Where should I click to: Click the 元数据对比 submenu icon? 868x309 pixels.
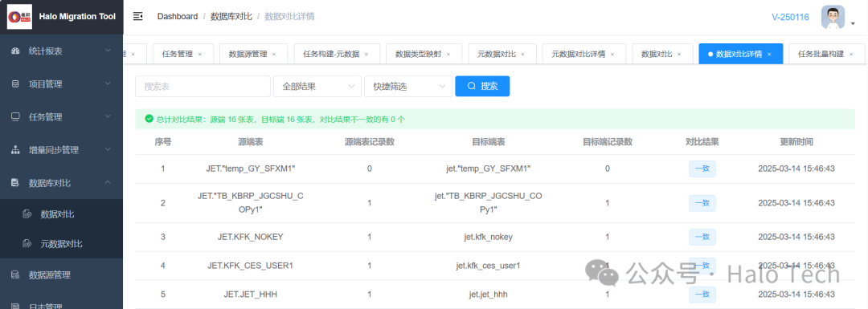pyautogui.click(x=27, y=243)
